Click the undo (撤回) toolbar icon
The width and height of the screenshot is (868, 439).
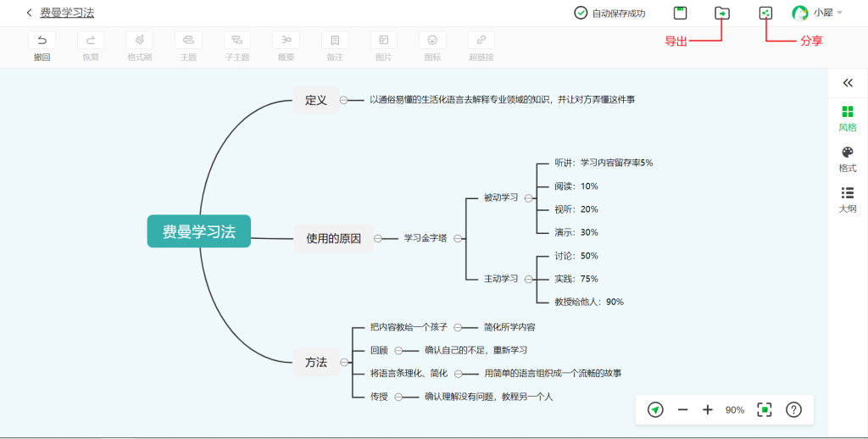click(x=42, y=40)
